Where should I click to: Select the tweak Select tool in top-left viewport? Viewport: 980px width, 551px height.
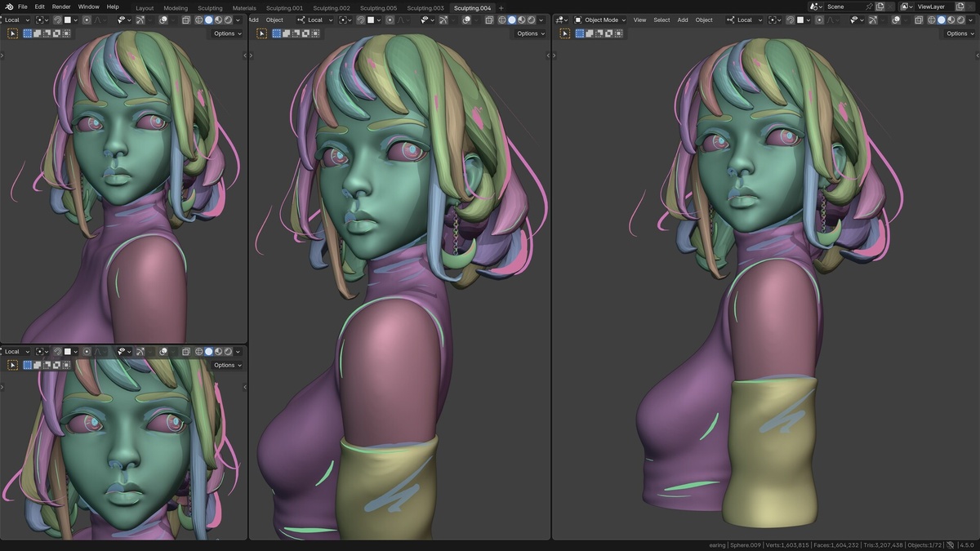tap(13, 33)
